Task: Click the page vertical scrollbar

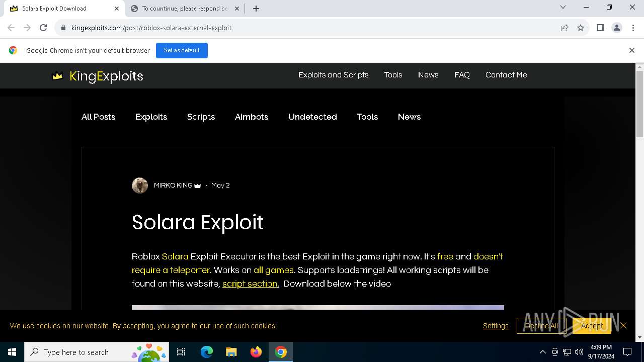Action: [x=639, y=104]
